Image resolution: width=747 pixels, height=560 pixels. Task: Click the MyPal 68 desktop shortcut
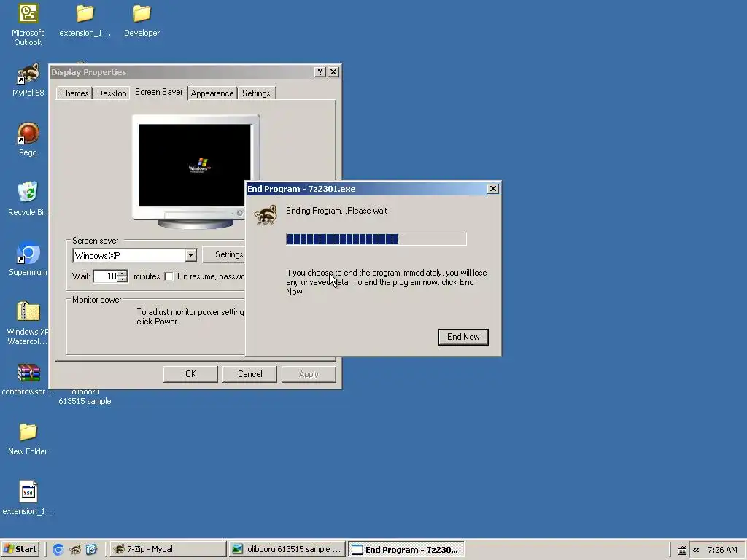pyautogui.click(x=28, y=80)
